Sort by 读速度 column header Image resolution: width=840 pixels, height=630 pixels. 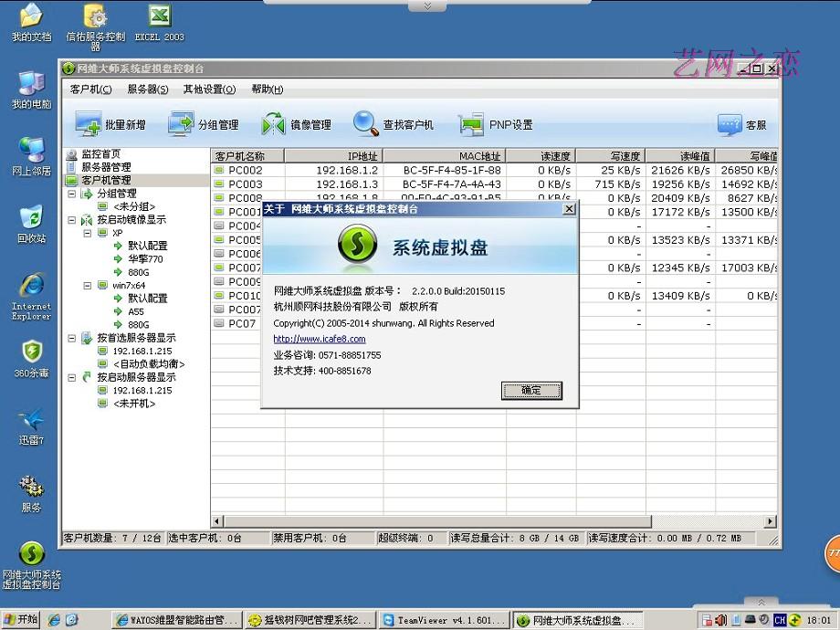(x=541, y=156)
